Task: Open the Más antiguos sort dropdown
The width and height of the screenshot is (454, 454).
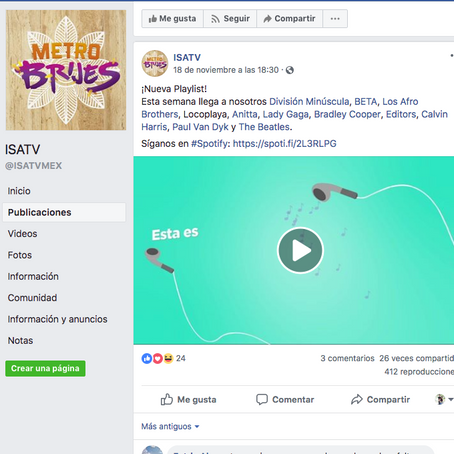Action: pos(170,426)
